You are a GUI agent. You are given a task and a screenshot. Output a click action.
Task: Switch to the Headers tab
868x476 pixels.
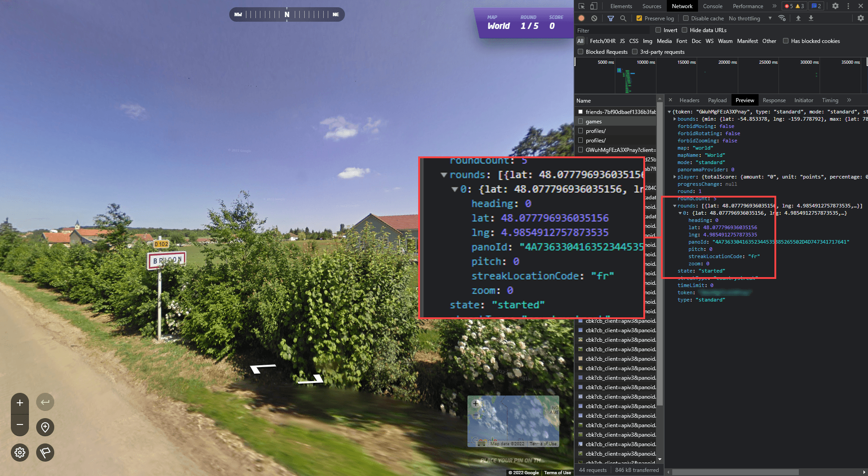[x=689, y=100]
